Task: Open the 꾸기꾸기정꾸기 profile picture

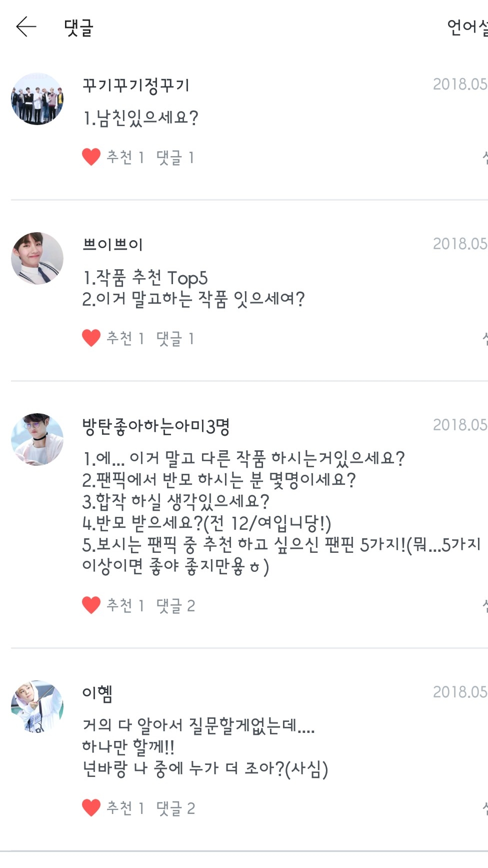Action: [x=37, y=99]
